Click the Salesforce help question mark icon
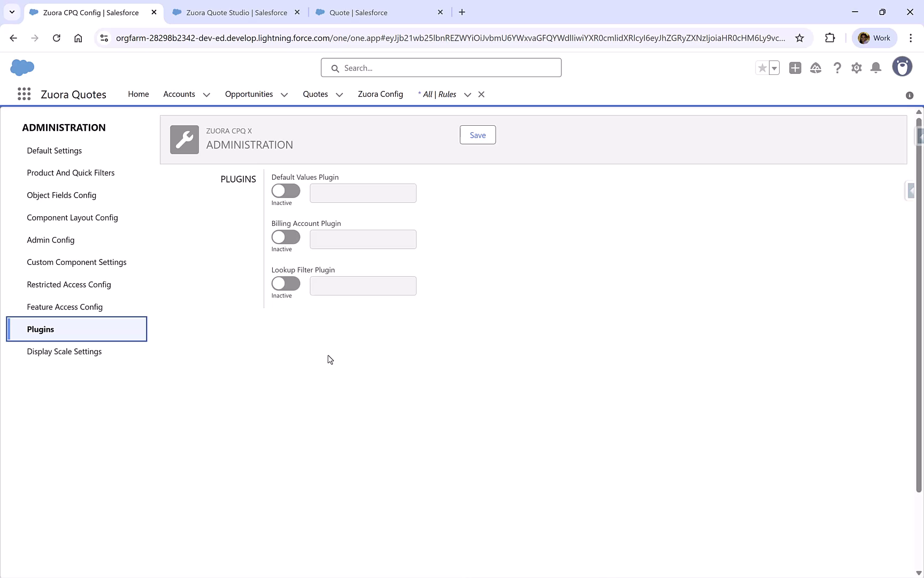Screen dimensions: 924x578 pos(837,68)
